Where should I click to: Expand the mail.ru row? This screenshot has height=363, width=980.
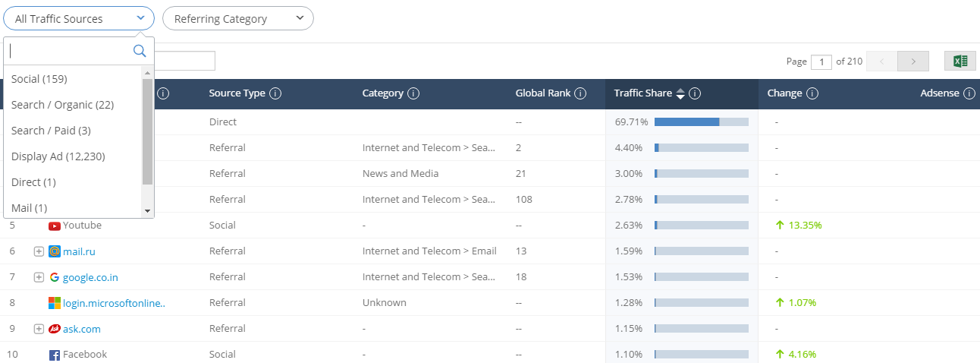tap(39, 251)
